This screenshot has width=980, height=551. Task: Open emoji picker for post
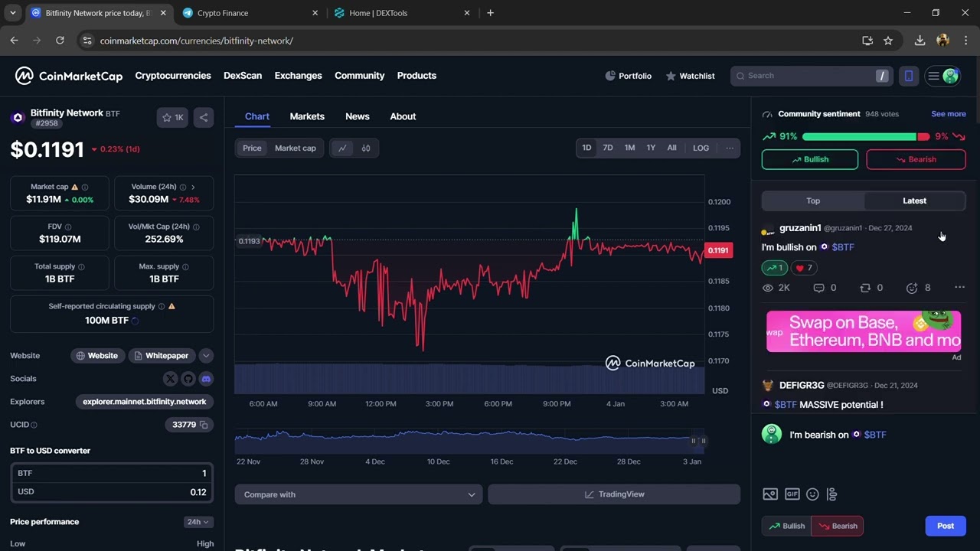click(x=812, y=494)
